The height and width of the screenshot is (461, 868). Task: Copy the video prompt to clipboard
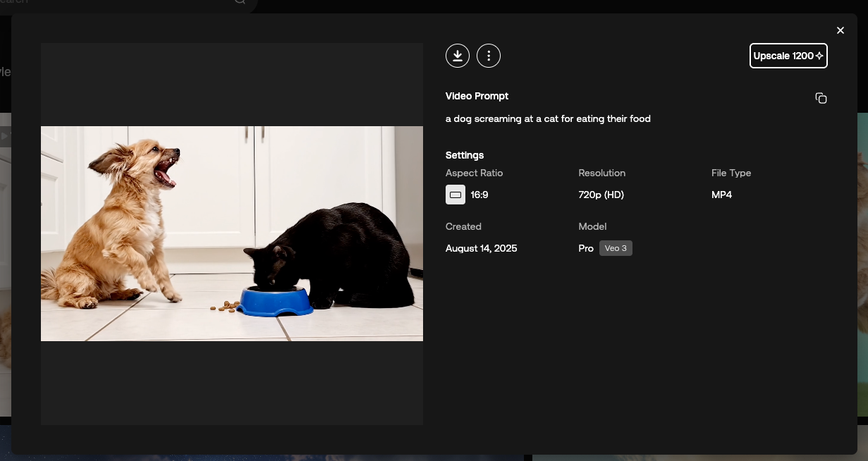tap(821, 98)
